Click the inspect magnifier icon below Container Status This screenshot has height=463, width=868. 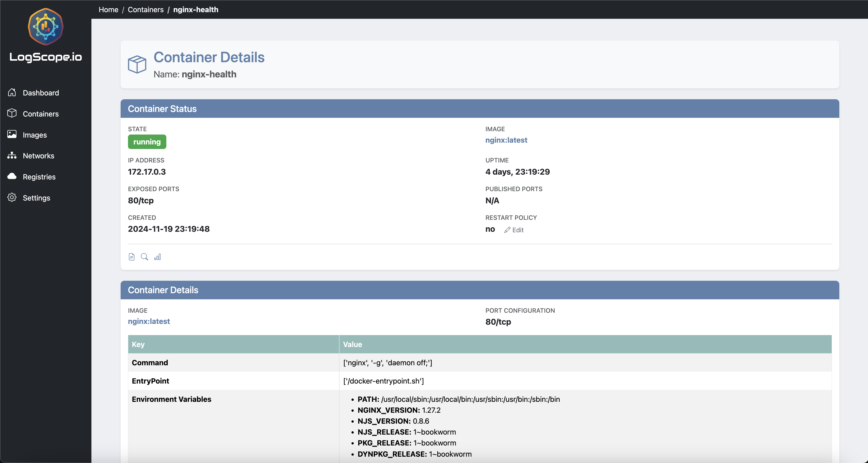coord(144,257)
